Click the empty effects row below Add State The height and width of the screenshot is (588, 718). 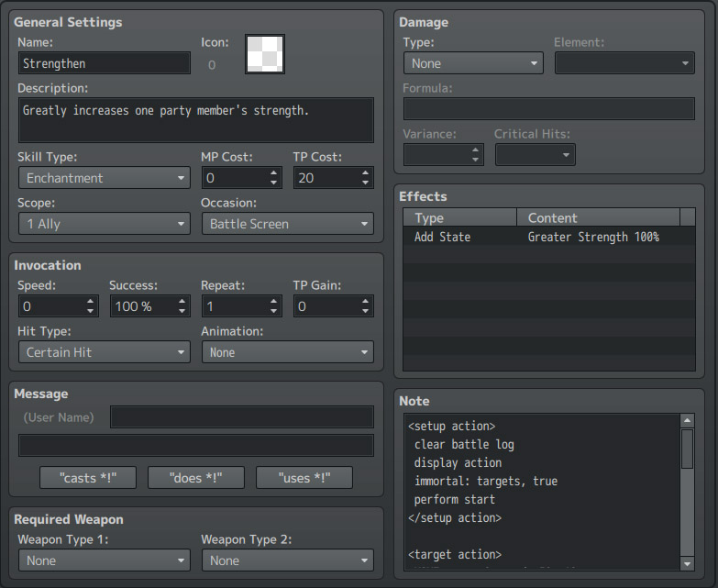click(x=549, y=254)
